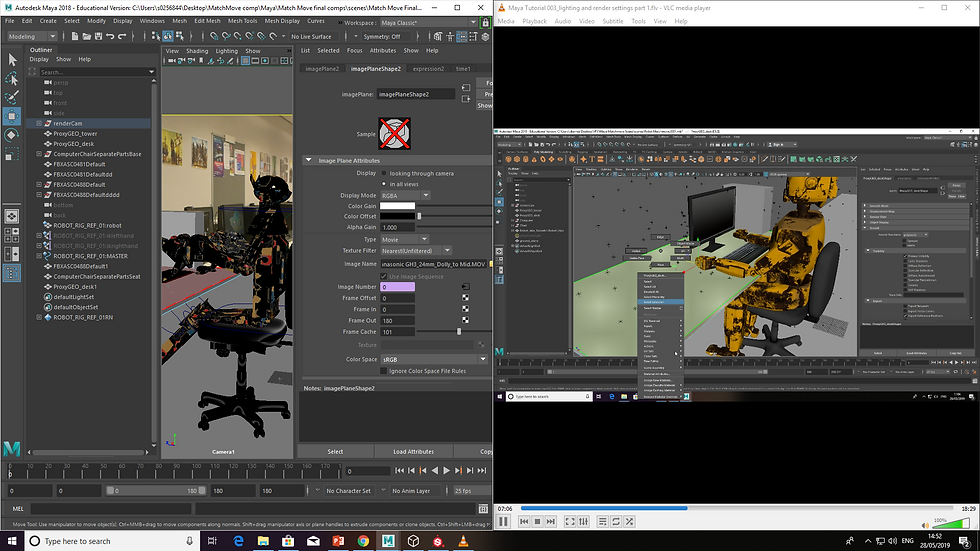Create a new scene with New icon
This screenshot has height=551, width=980.
tap(75, 36)
